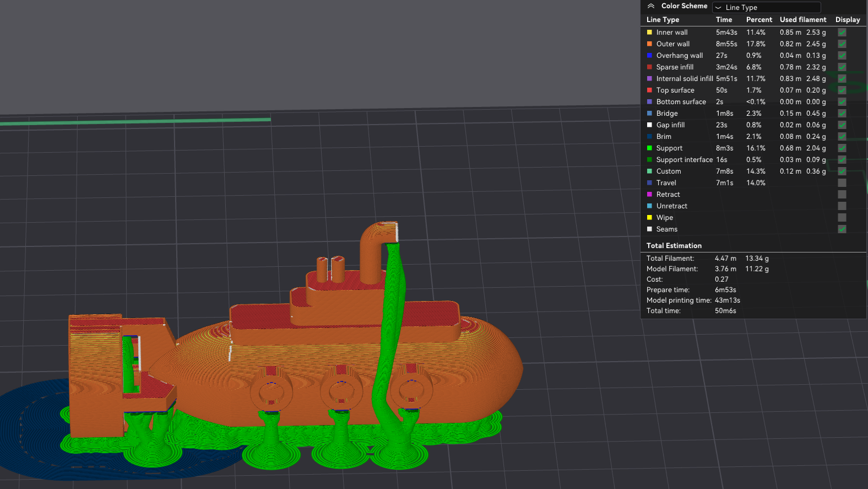Click the Cost value 0.27

point(721,280)
